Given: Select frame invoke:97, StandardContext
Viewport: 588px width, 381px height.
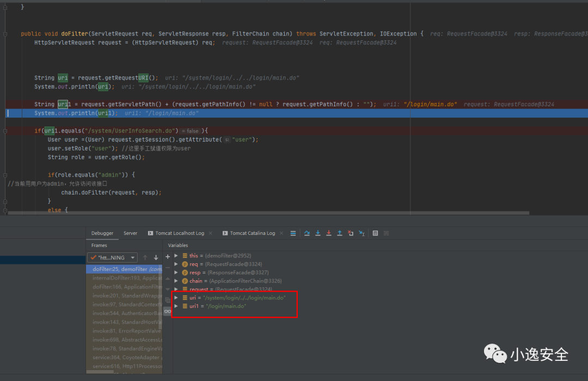Looking at the screenshot, I should tap(124, 305).
